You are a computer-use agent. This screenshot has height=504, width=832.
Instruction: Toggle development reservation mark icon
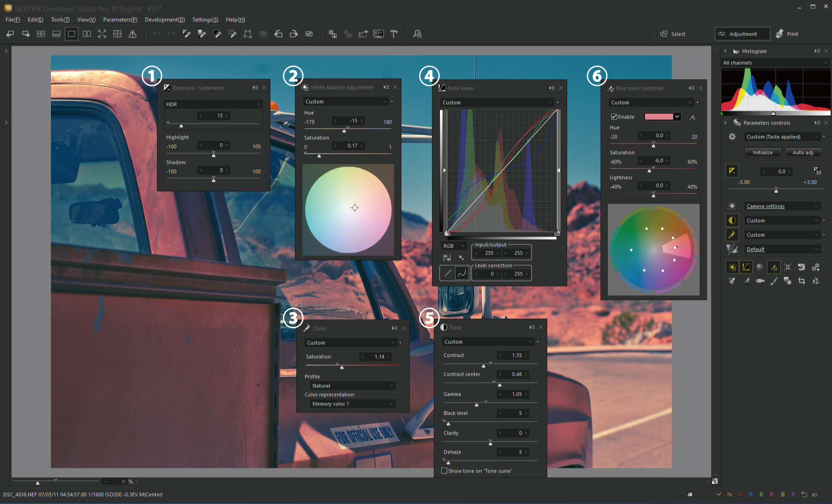pyautogui.click(x=309, y=34)
